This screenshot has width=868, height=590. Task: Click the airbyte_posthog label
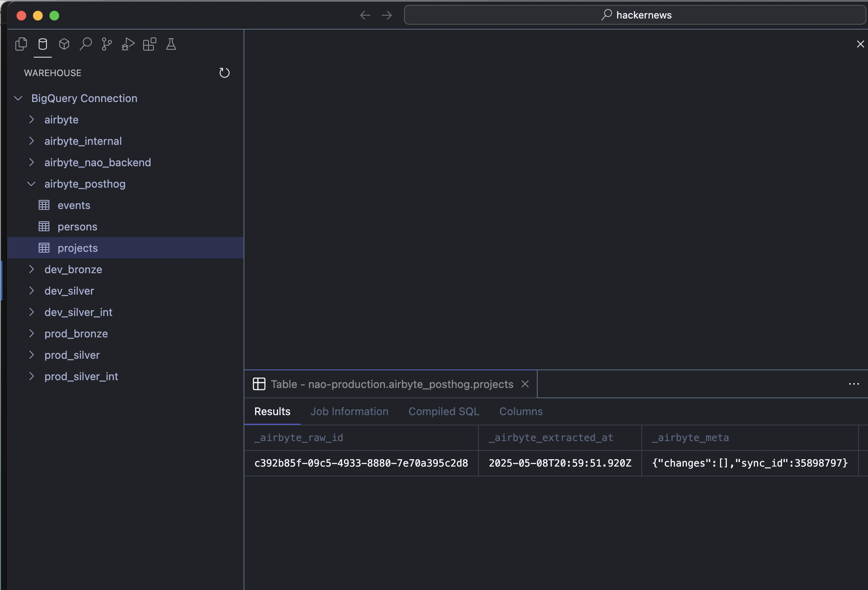point(85,184)
